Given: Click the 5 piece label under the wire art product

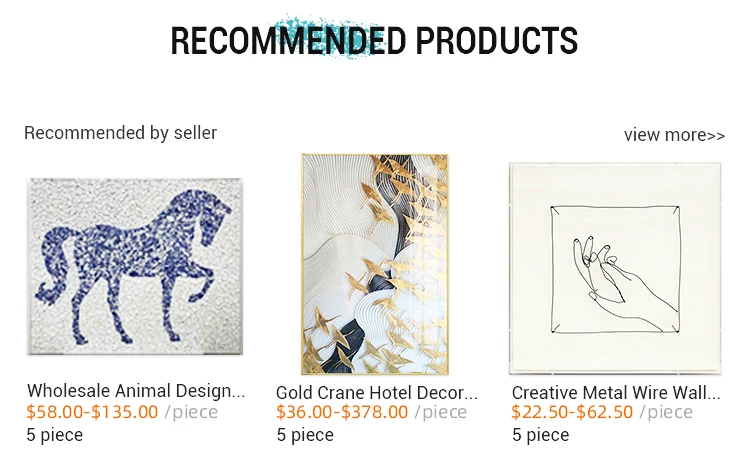Looking at the screenshot, I should pos(540,434).
